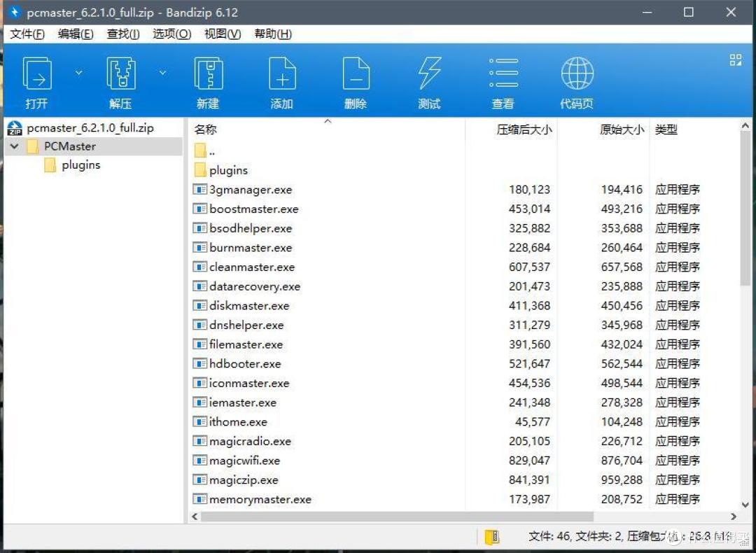Click the plugins folder icon in file list
This screenshot has height=553, width=756.
pyautogui.click(x=201, y=169)
